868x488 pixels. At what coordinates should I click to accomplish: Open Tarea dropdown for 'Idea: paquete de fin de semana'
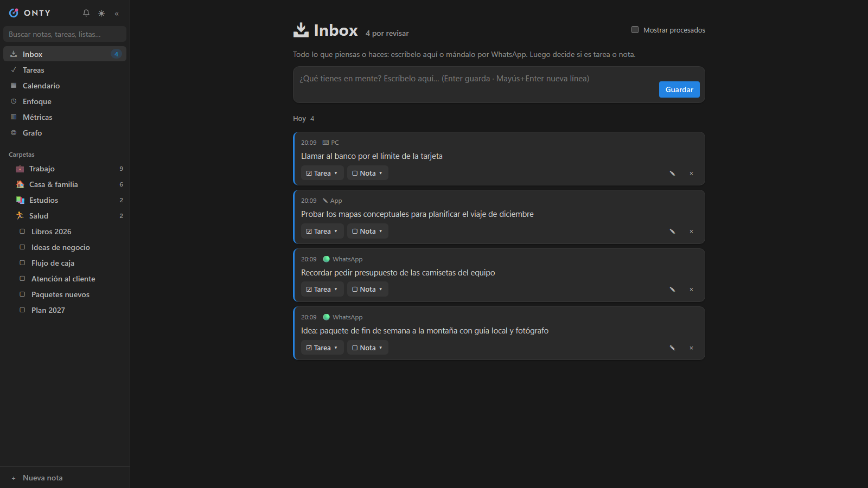[322, 348]
